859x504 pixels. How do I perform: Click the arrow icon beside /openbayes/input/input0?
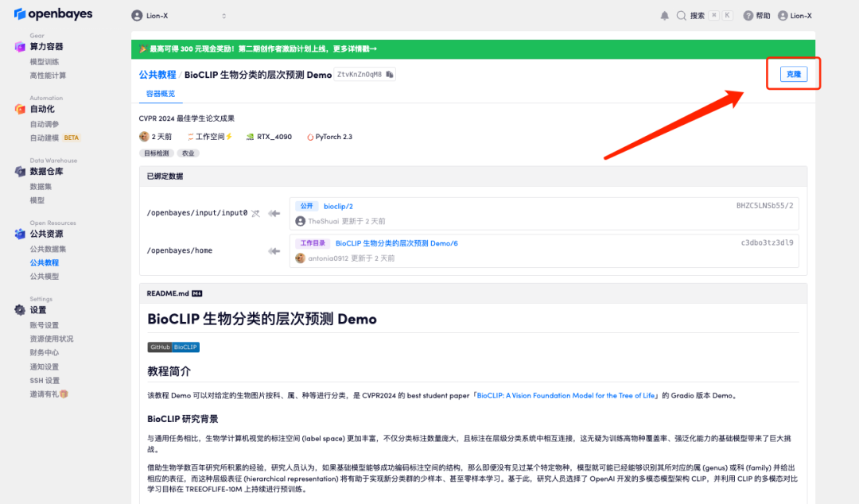274,213
